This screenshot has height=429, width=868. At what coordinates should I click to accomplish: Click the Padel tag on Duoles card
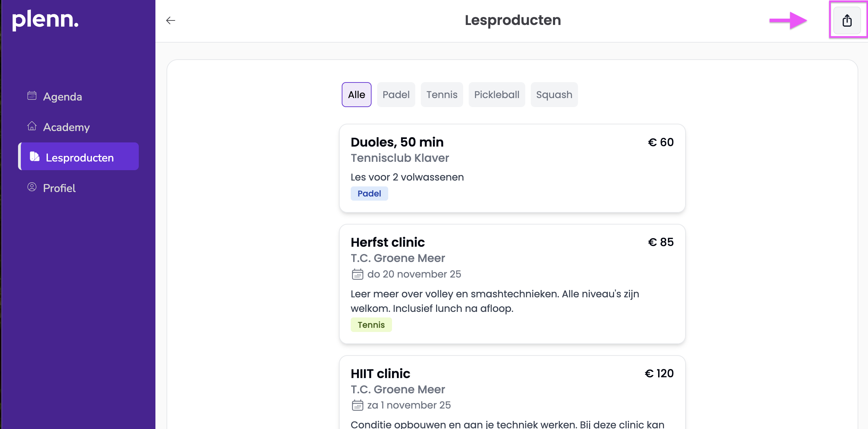369,193
